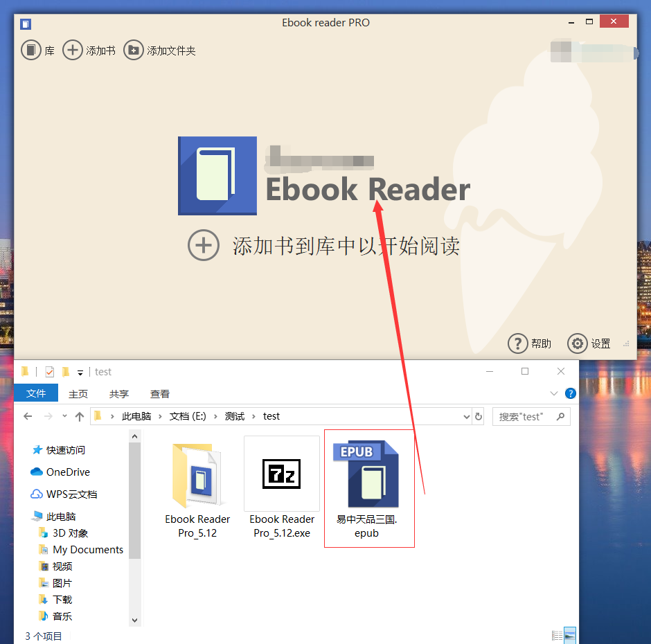Switch to large icons view layout
This screenshot has width=651, height=644.
click(x=570, y=635)
